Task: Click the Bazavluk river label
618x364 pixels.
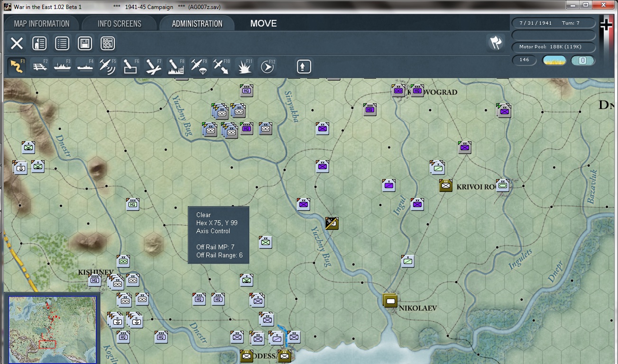Action: point(591,187)
